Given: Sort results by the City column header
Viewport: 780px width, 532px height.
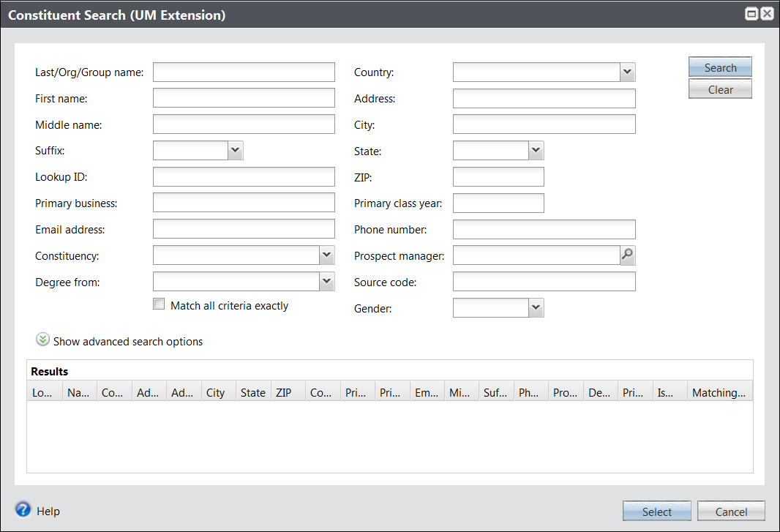Looking at the screenshot, I should pyautogui.click(x=218, y=393).
